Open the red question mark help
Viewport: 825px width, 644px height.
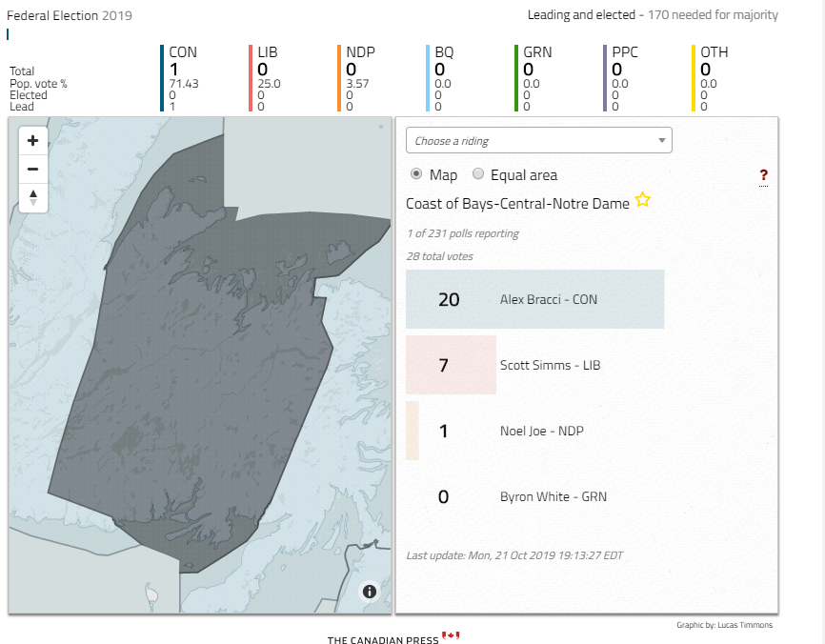(x=763, y=175)
